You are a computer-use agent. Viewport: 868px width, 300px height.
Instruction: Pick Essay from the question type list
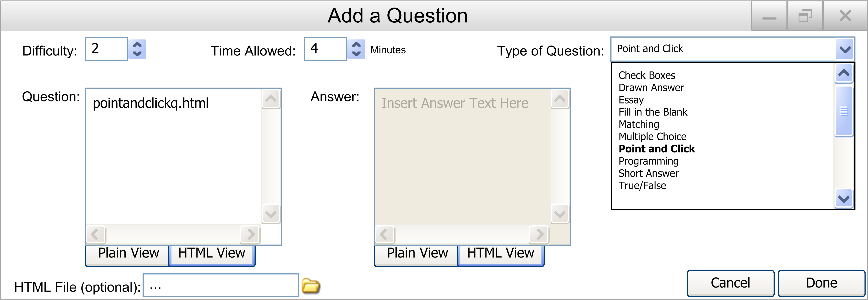click(x=631, y=100)
